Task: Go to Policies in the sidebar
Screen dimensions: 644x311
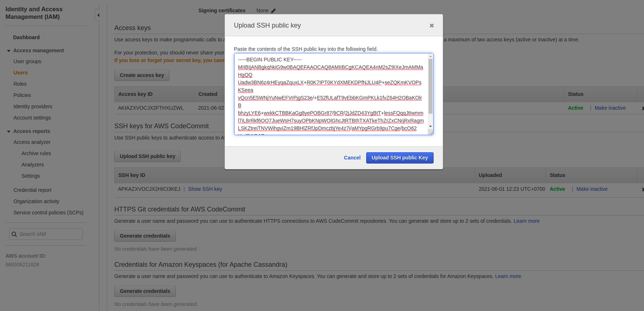Action: click(22, 95)
